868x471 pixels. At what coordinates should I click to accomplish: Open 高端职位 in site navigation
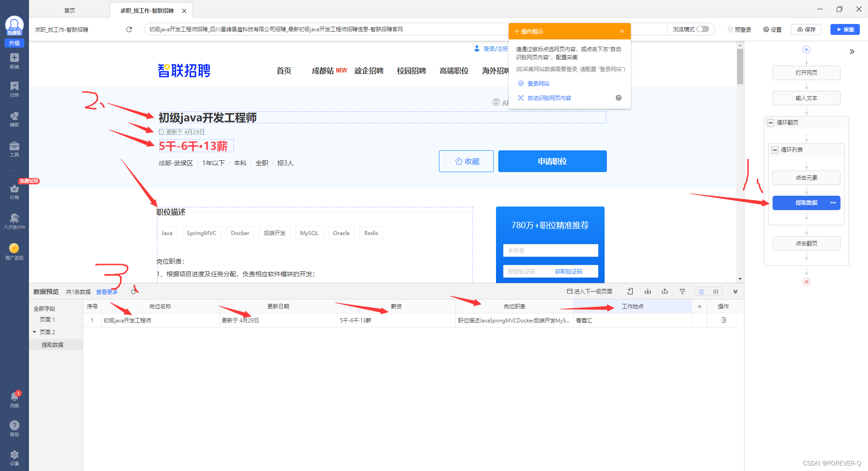click(x=454, y=71)
